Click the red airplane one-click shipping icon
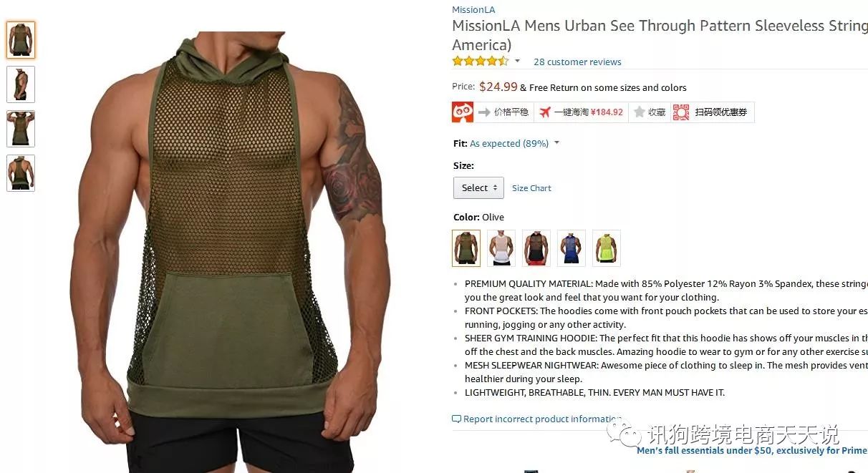 coord(545,112)
